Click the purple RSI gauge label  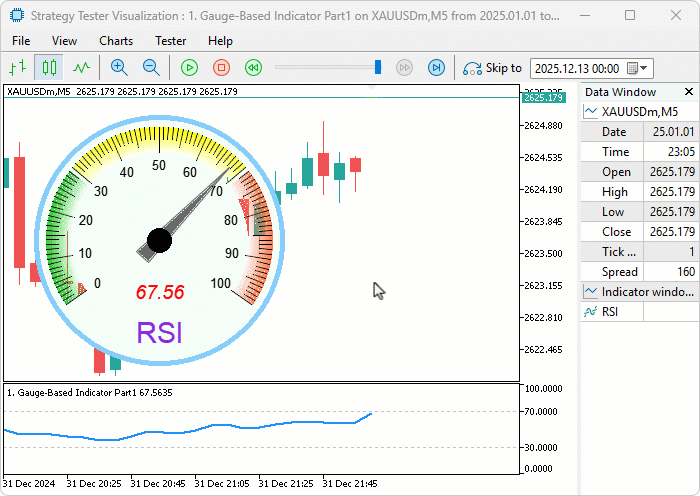point(159,333)
